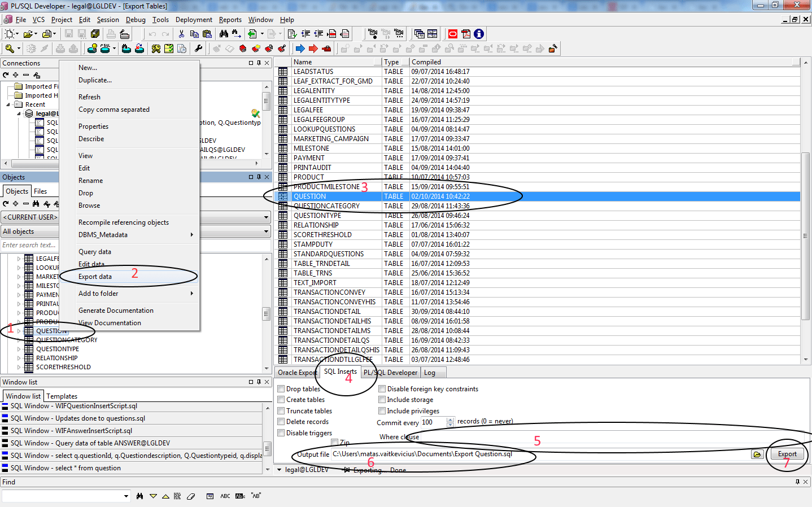Screen dimensions: 812x507
Task: Click the key Log On toolbar icon
Action: (9, 48)
